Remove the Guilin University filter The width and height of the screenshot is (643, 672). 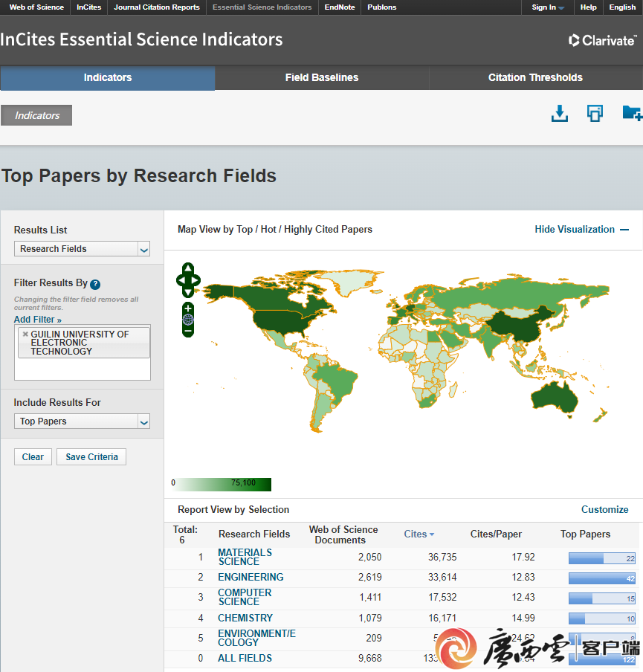[25, 334]
